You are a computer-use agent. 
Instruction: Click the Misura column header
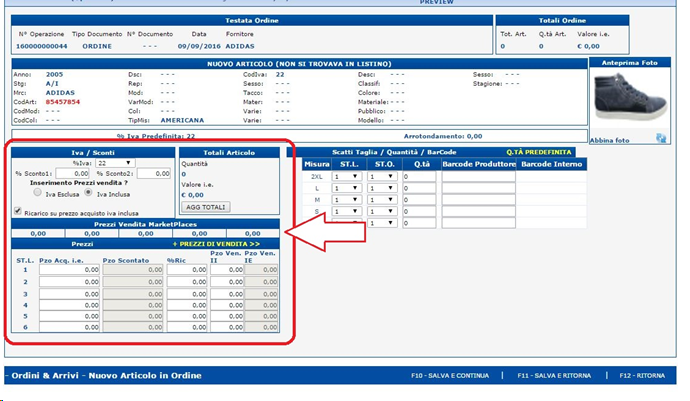coord(316,164)
